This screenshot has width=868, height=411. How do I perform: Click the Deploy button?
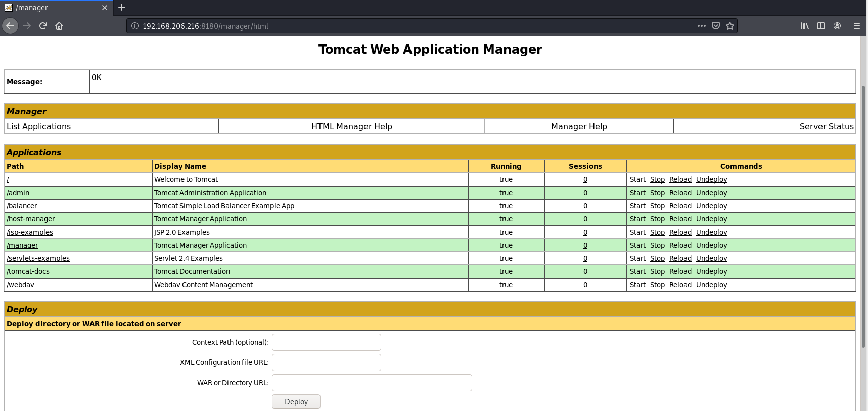[x=296, y=402]
